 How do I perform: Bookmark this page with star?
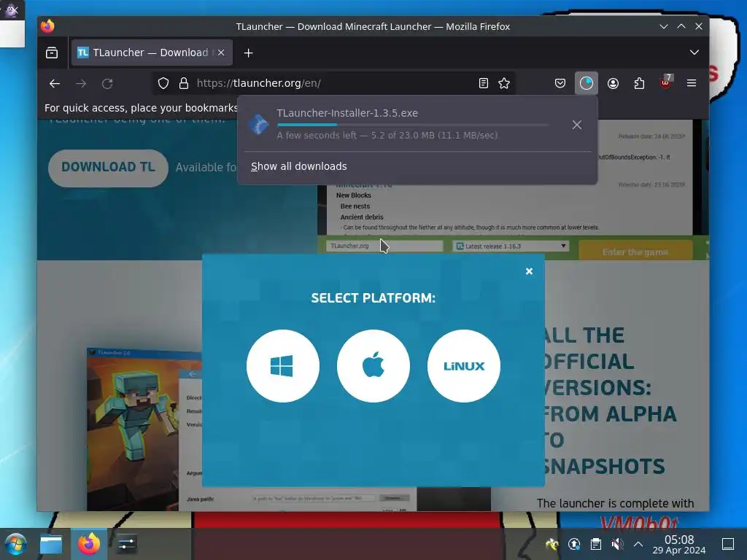(504, 83)
